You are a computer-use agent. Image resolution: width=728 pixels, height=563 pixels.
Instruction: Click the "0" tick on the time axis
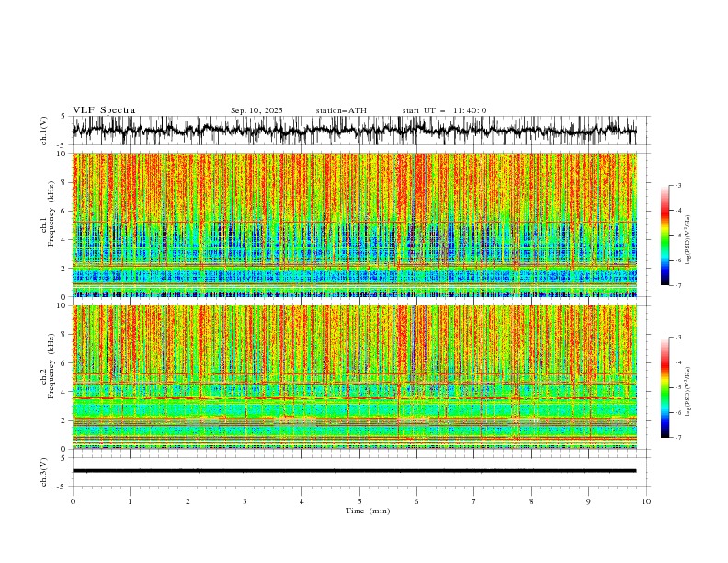(x=73, y=501)
